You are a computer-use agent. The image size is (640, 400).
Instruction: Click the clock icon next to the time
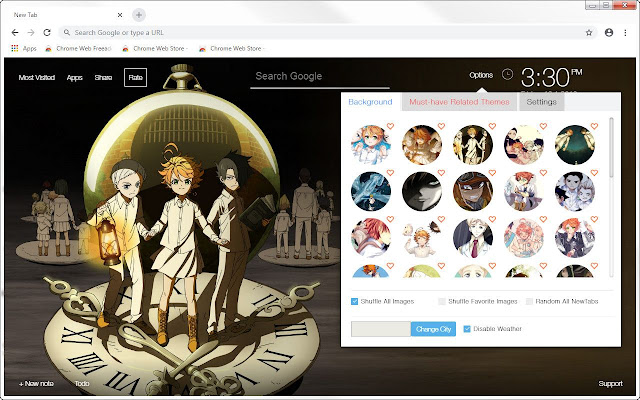coord(507,74)
